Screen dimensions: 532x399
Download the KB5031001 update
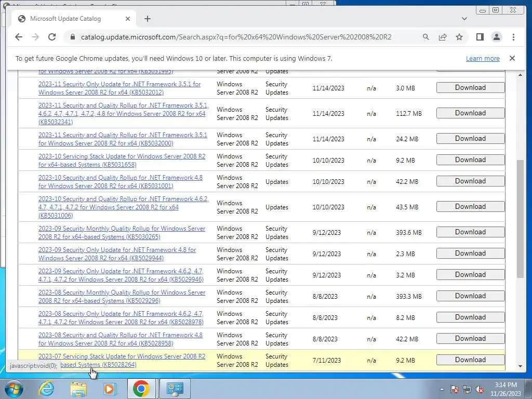[x=470, y=181]
